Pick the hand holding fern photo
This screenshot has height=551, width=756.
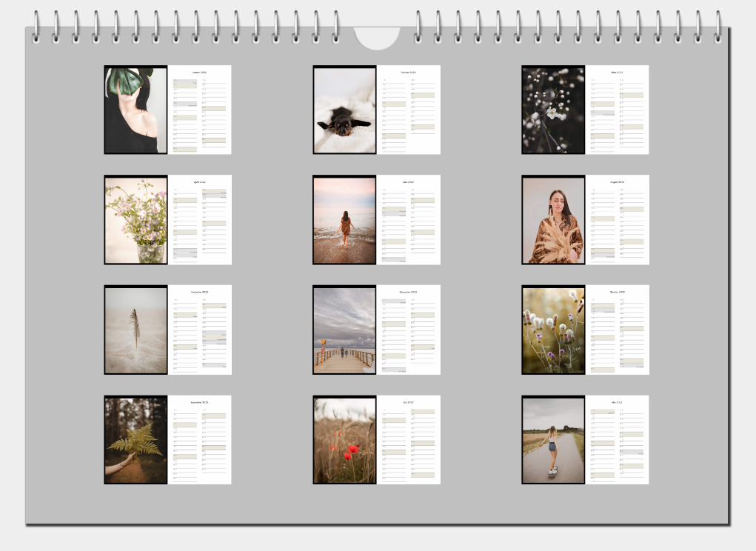coord(136,441)
